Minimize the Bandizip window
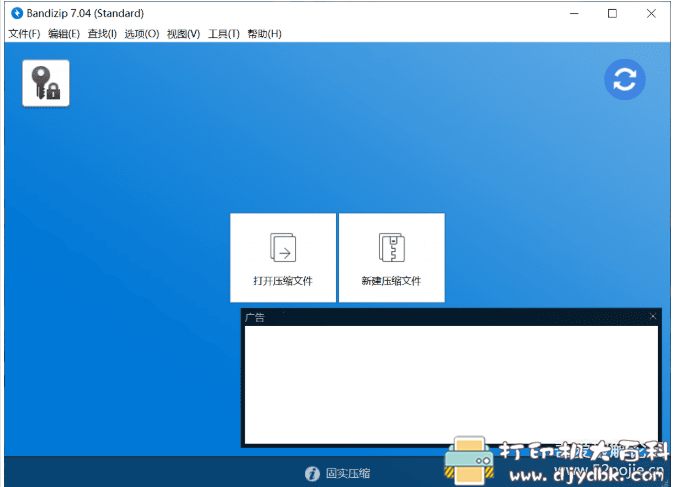This screenshot has width=674, height=487. tap(574, 14)
